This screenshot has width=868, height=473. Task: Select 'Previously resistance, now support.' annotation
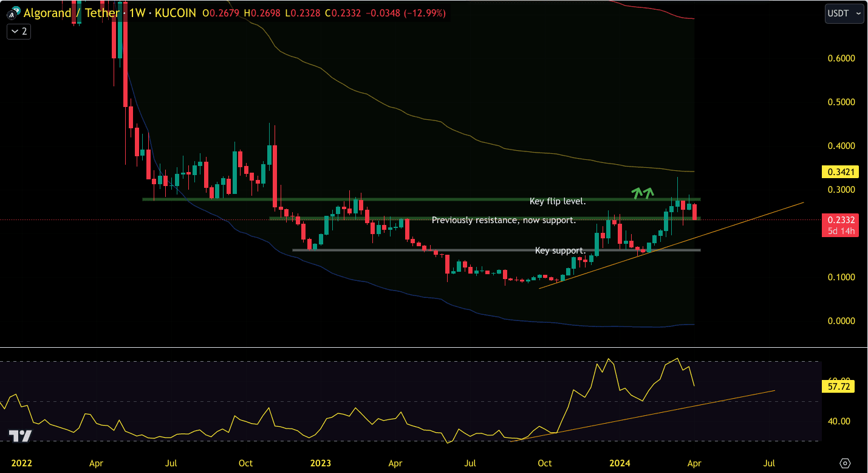504,220
